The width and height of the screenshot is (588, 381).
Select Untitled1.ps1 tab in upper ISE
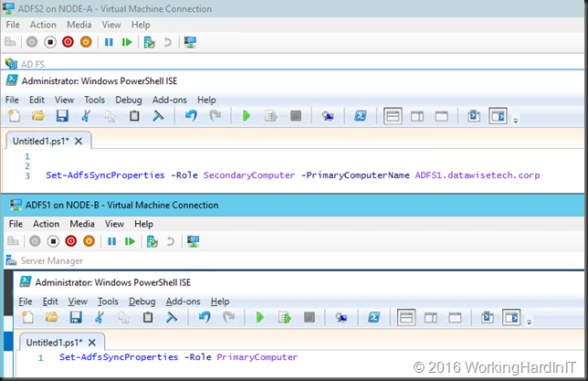pos(41,141)
